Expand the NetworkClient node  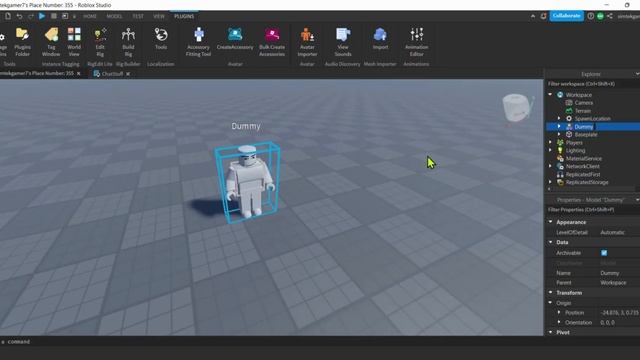(550, 166)
